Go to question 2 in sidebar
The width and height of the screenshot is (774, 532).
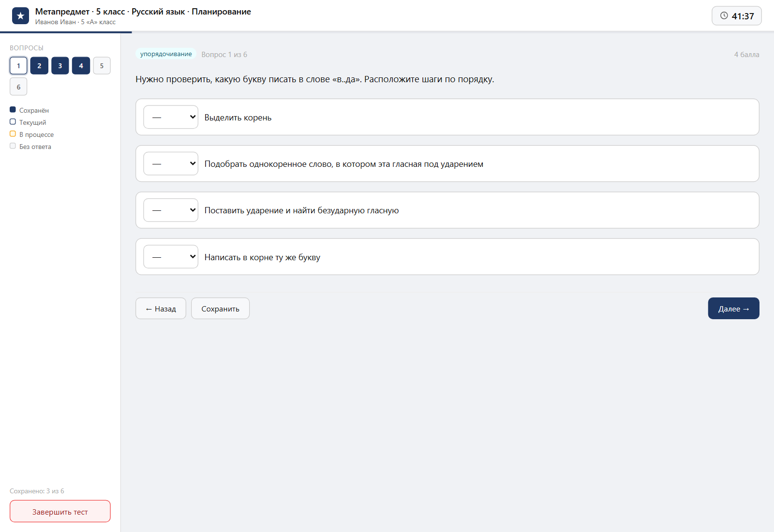coord(39,66)
